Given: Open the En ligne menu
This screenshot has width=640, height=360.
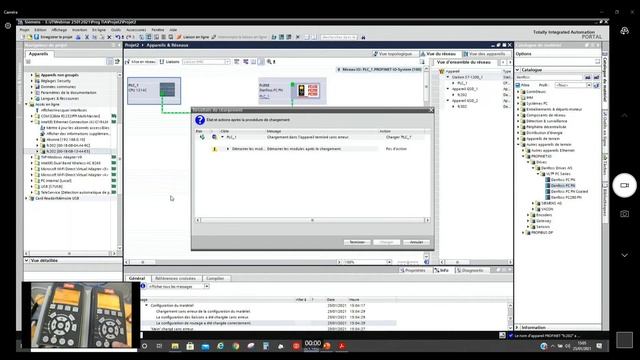Looking at the screenshot, I should point(99,30).
